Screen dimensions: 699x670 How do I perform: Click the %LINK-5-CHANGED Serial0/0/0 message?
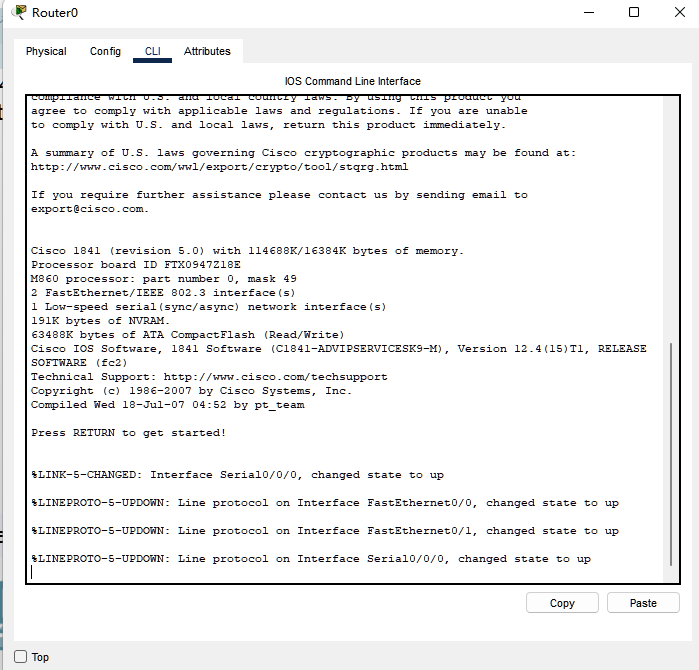(x=238, y=475)
